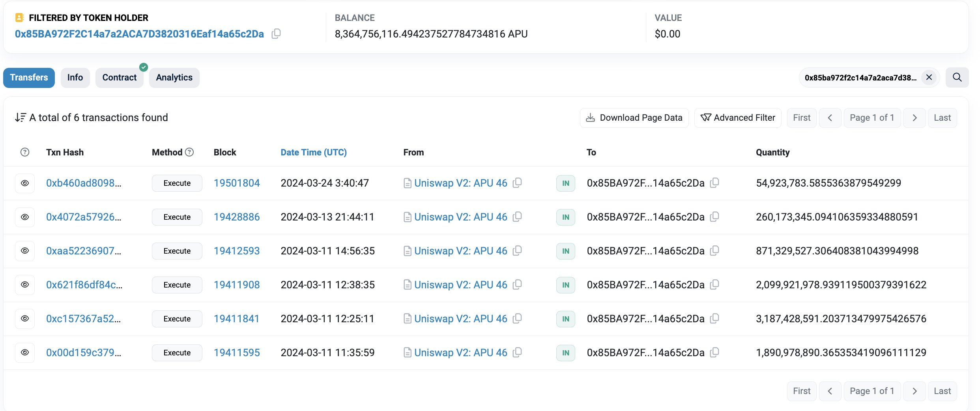
Task: Open transaction hash 0x621f86df84c link
Action: (x=84, y=285)
